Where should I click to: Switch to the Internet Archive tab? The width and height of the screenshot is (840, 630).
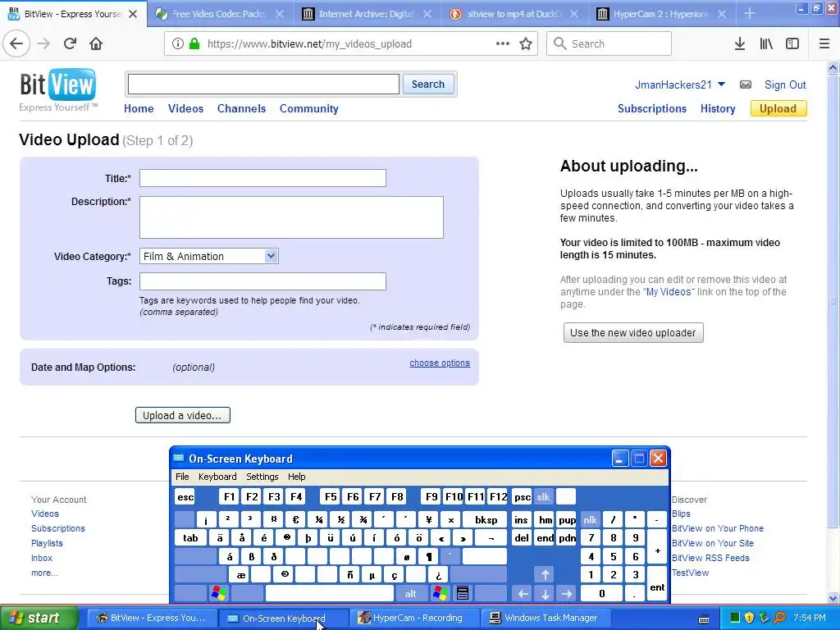(x=366, y=14)
